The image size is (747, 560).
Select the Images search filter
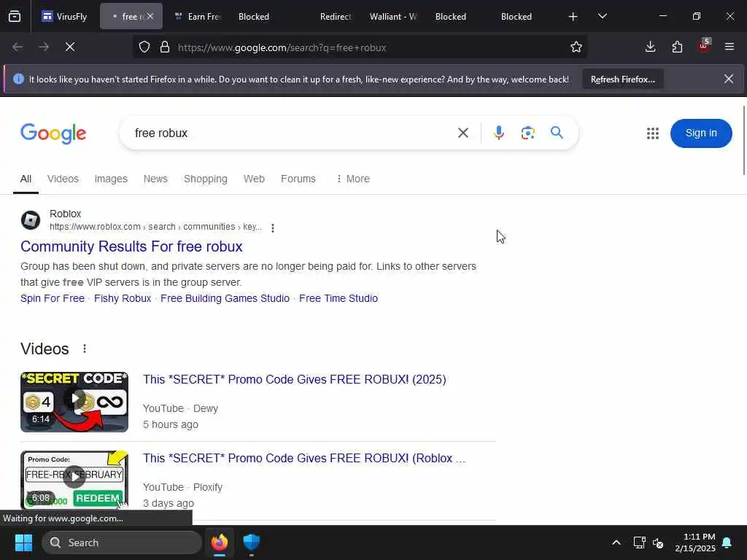[111, 179]
